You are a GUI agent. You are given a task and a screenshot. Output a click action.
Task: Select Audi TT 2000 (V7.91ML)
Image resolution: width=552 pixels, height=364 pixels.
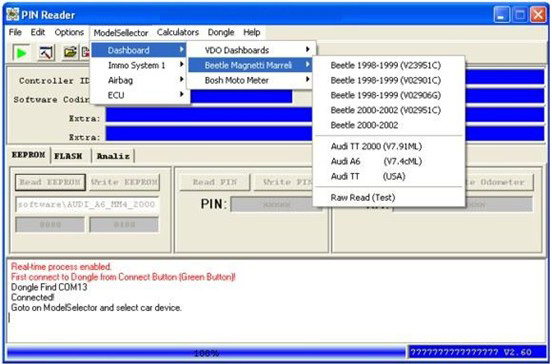pyautogui.click(x=389, y=146)
